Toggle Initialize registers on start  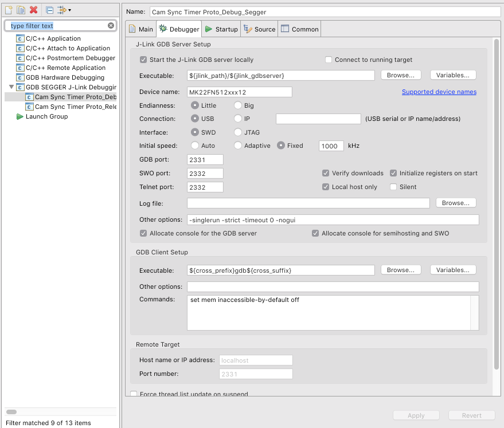click(393, 174)
